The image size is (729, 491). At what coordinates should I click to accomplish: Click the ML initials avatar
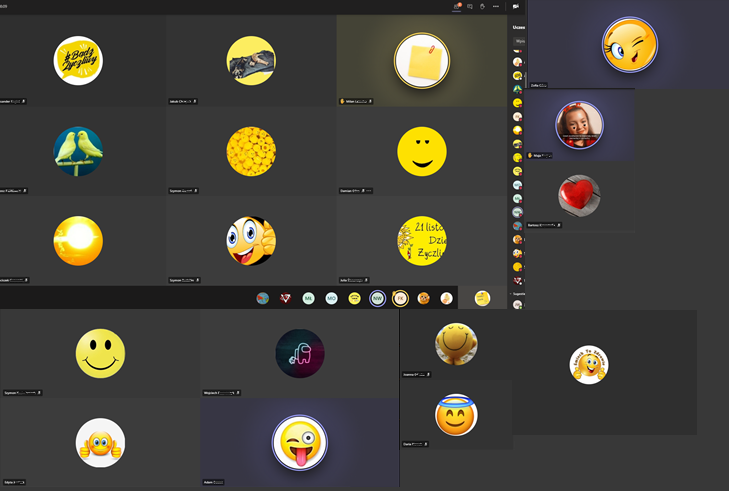coord(308,298)
